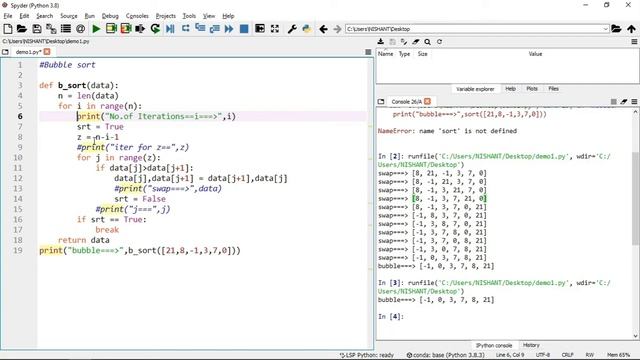The image size is (640, 360).
Task: Go forward with the right arrow
Action: pos(337,29)
